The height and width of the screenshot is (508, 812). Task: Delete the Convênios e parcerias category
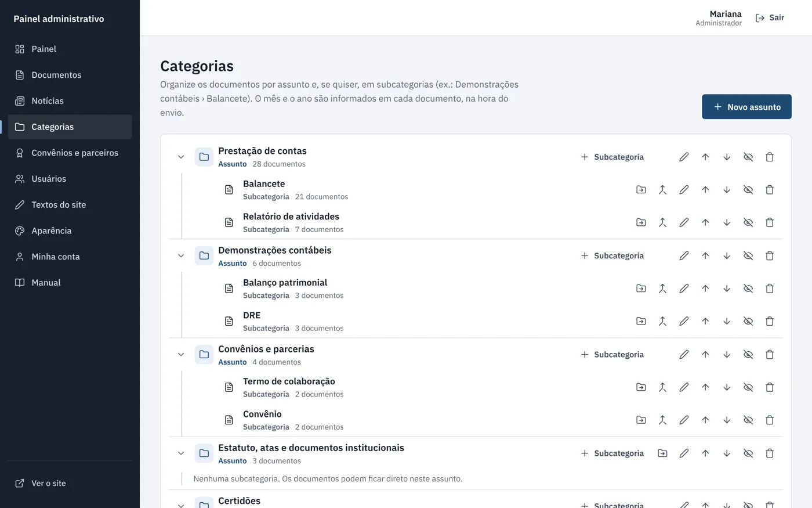click(x=770, y=354)
